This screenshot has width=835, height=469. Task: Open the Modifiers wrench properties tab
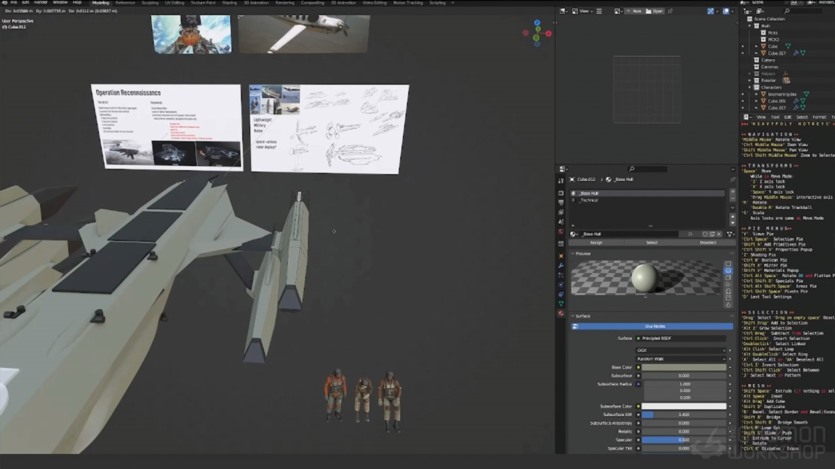[x=561, y=266]
